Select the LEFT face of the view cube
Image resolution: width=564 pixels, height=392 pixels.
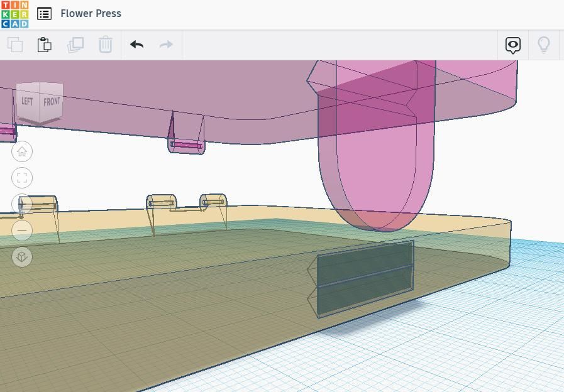coord(28,101)
